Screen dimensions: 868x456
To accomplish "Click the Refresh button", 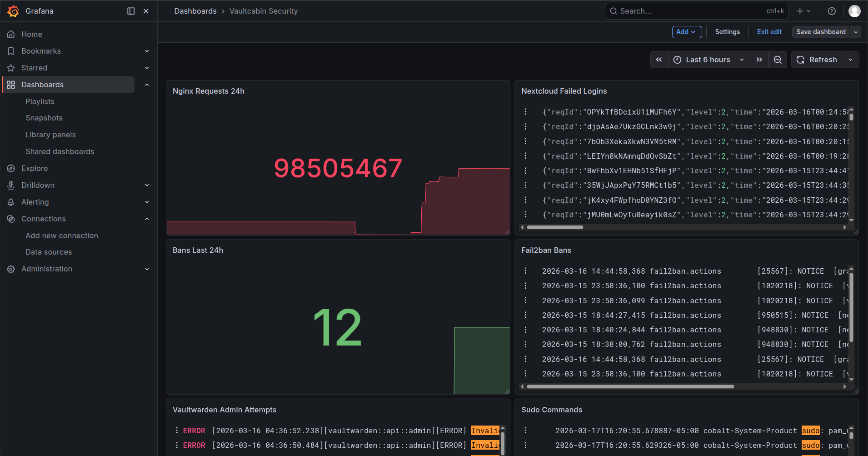I will pyautogui.click(x=817, y=60).
